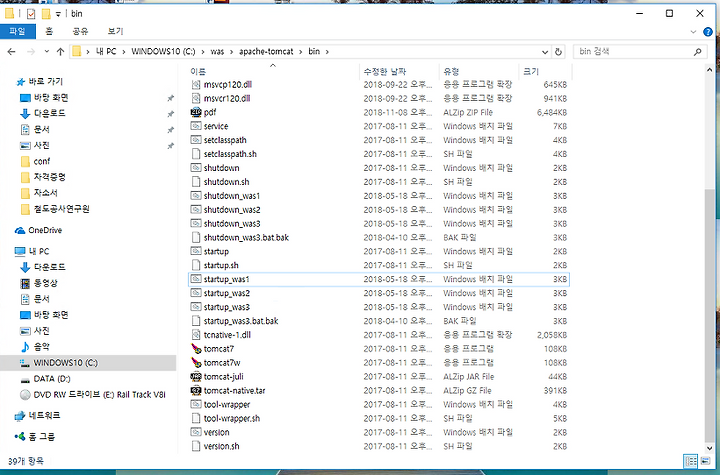Open the 파일 ribbon tab
Screen dimensions: 720x475
pos(17,31)
